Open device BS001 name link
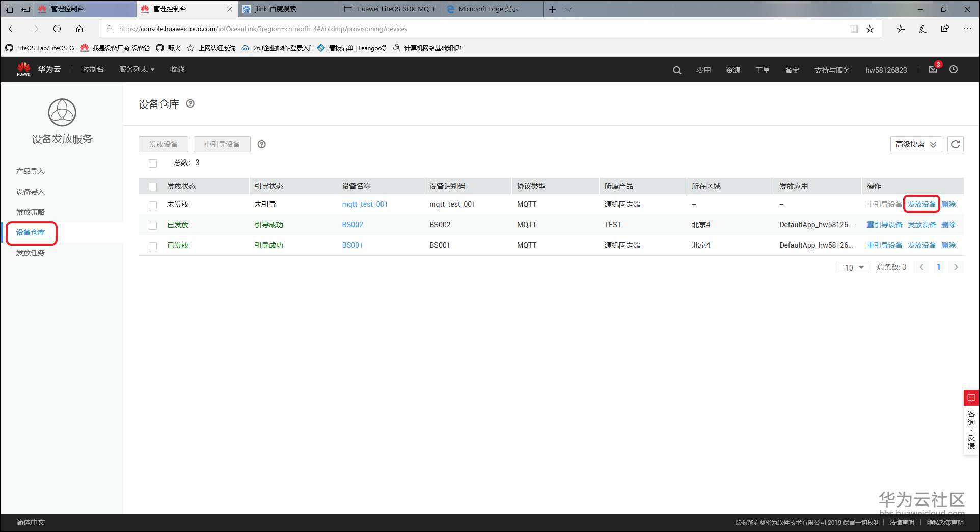The height and width of the screenshot is (532, 980). click(x=352, y=245)
